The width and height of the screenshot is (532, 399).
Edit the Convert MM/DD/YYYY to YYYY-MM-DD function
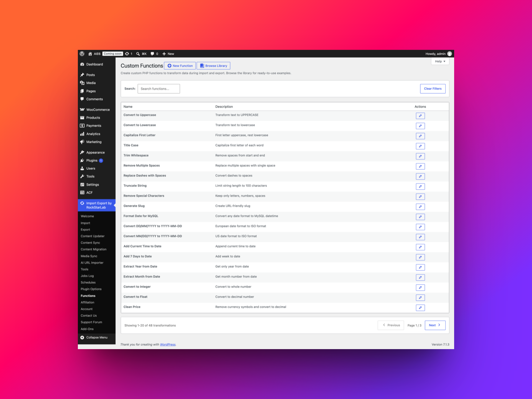pyautogui.click(x=420, y=237)
